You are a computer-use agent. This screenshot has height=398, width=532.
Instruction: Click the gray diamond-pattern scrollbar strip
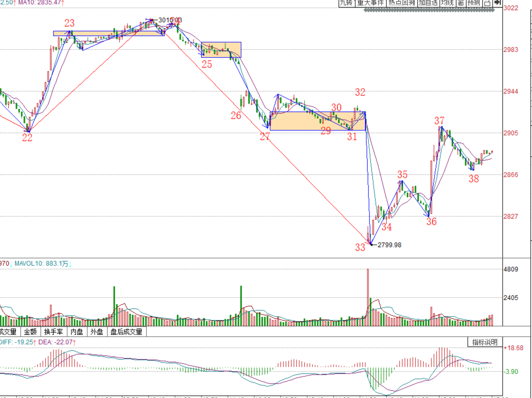[429, 10]
